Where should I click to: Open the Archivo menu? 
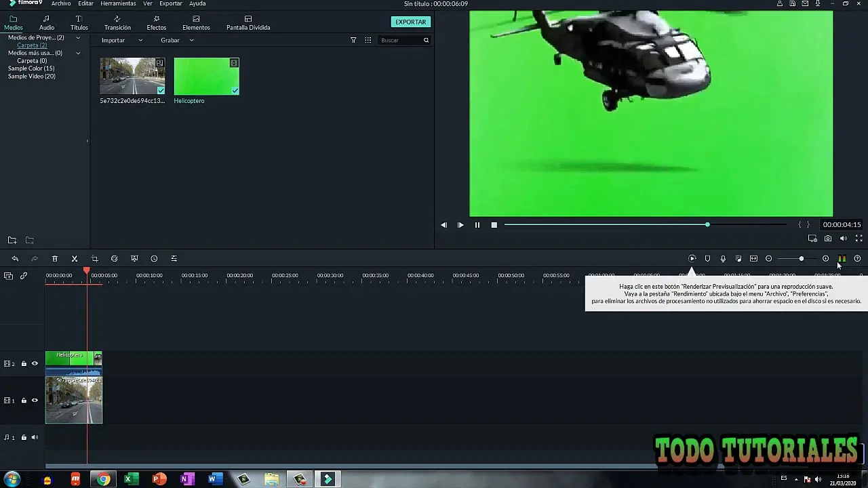tap(61, 3)
